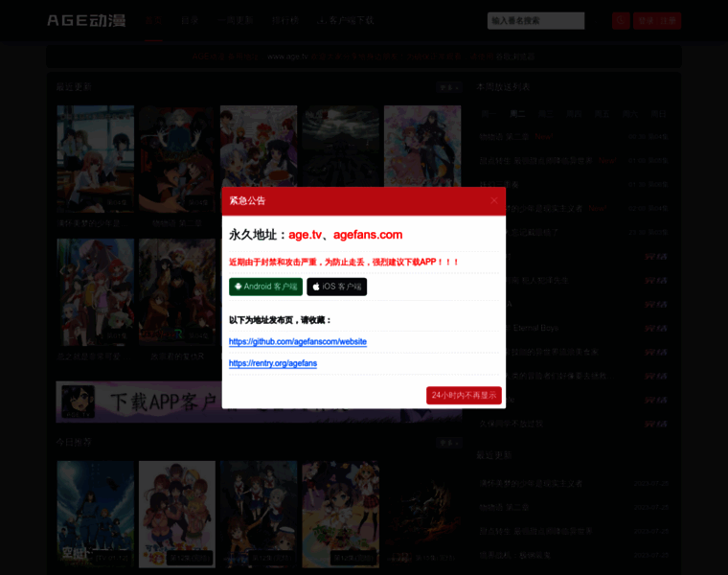
Task: Switch schedule to the 周日 tab
Action: click(x=659, y=114)
